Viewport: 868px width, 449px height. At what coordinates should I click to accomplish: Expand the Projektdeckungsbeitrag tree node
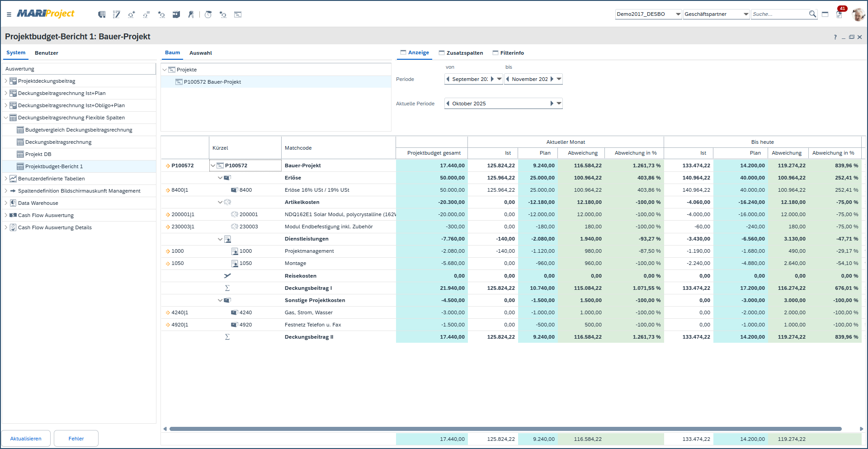tap(6, 81)
